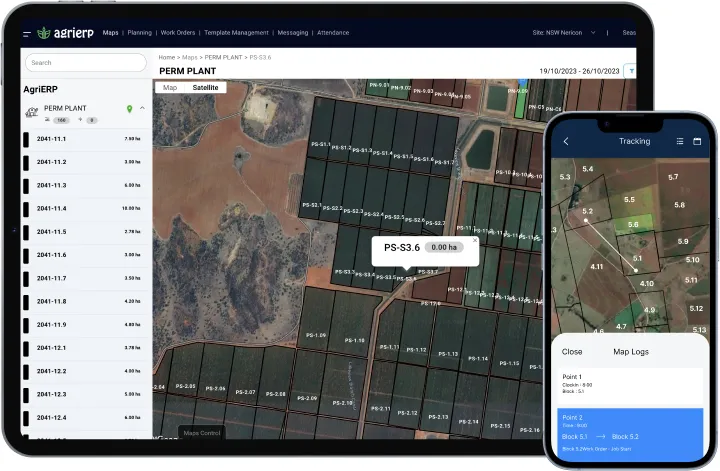Collapse the PERM PLANT tree group

tap(142, 108)
